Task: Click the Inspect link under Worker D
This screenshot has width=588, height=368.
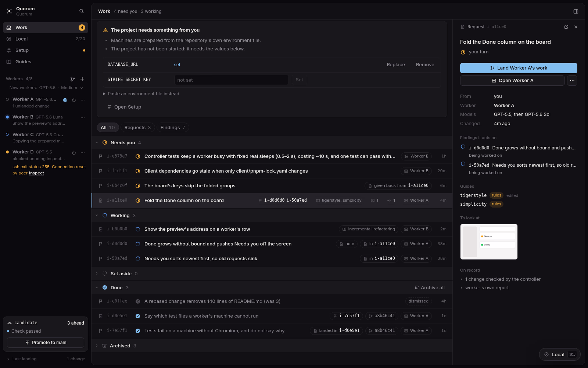Action: point(36,173)
